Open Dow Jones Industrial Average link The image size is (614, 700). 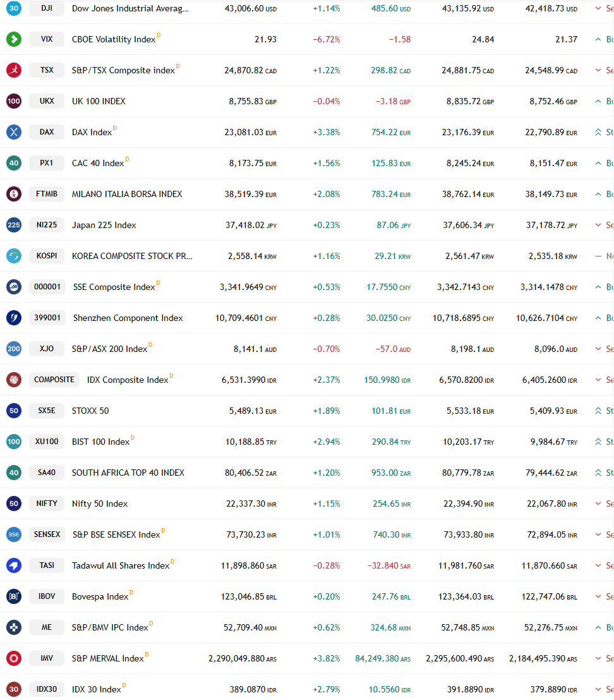point(130,8)
